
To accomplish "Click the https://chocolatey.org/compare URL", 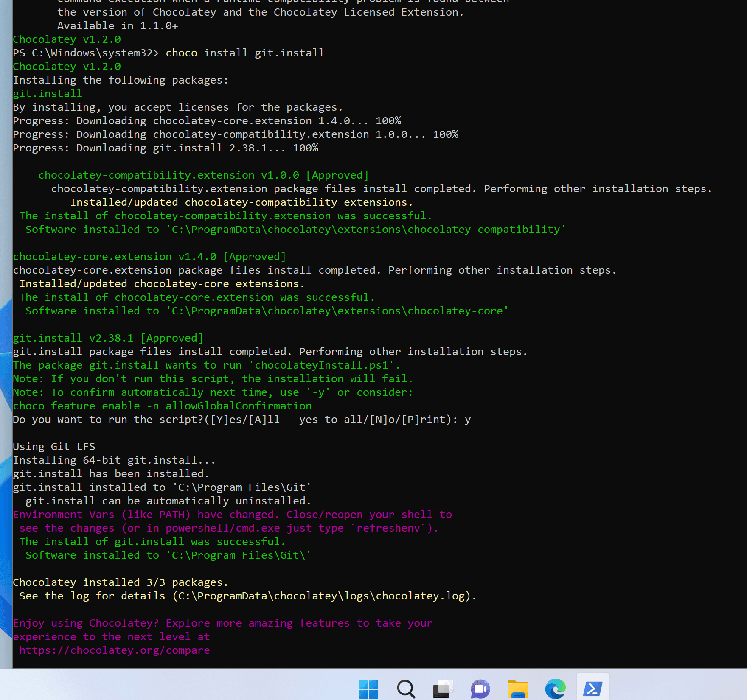I will [115, 650].
